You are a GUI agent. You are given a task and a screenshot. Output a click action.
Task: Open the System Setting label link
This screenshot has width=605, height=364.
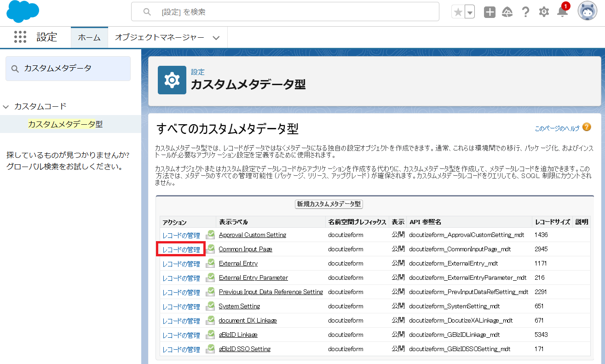pyautogui.click(x=239, y=306)
